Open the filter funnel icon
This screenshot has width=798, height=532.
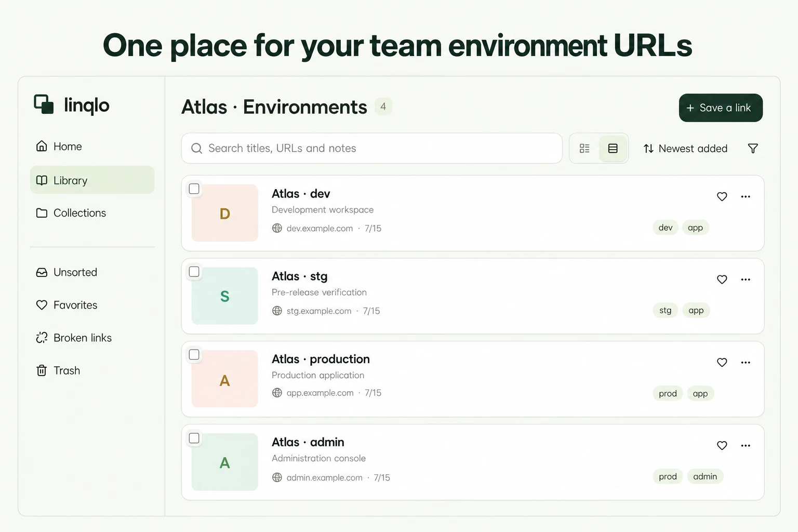[x=752, y=149]
